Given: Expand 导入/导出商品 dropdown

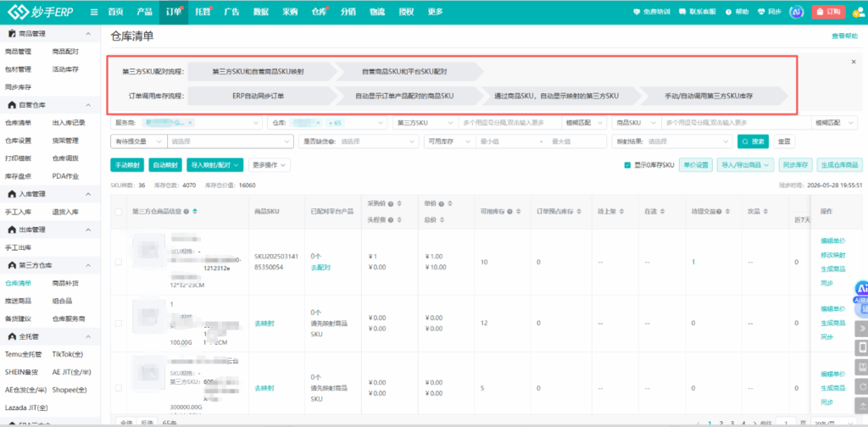Looking at the screenshot, I should 745,165.
